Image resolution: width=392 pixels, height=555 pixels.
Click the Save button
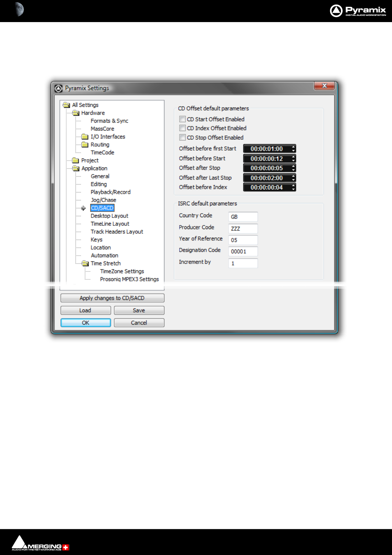click(x=139, y=310)
